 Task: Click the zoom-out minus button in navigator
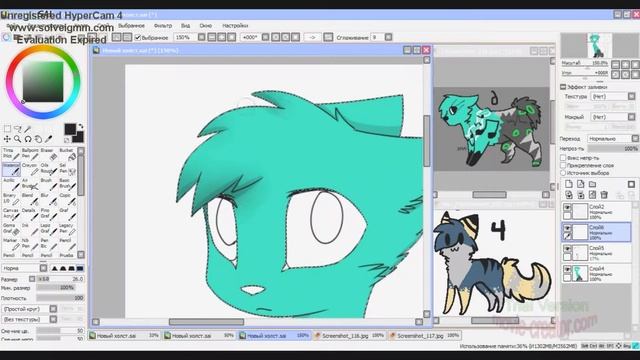(x=616, y=64)
